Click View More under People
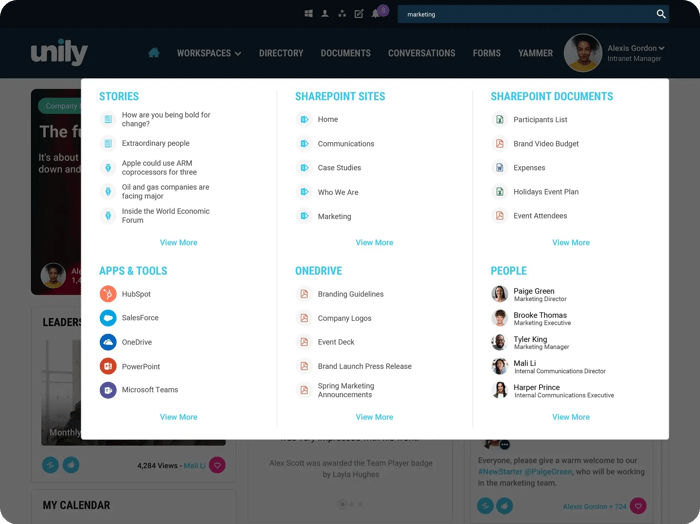The width and height of the screenshot is (700, 524). click(x=570, y=417)
